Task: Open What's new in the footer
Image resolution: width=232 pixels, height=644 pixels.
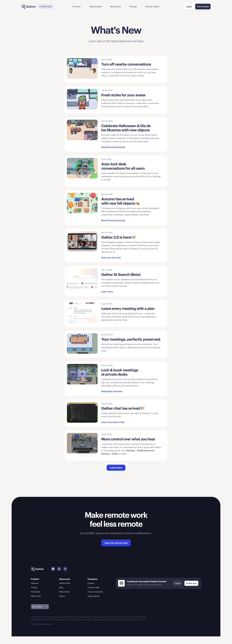Action: click(x=36, y=596)
